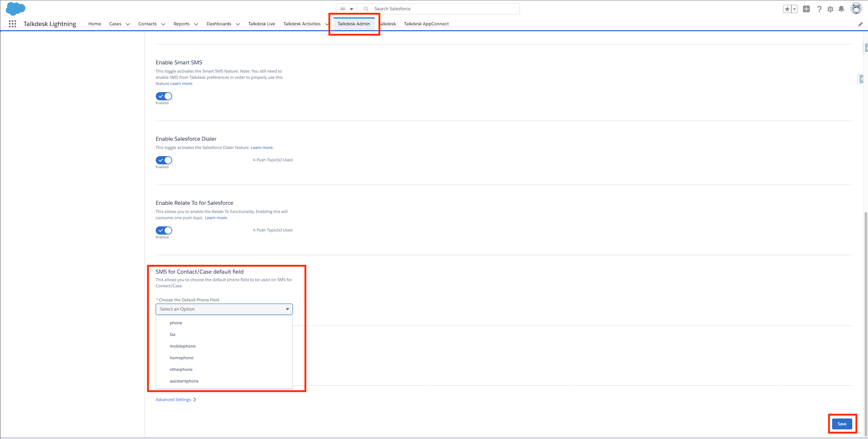This screenshot has height=439, width=868.
Task: Select the assistantphone option
Action: [224, 381]
